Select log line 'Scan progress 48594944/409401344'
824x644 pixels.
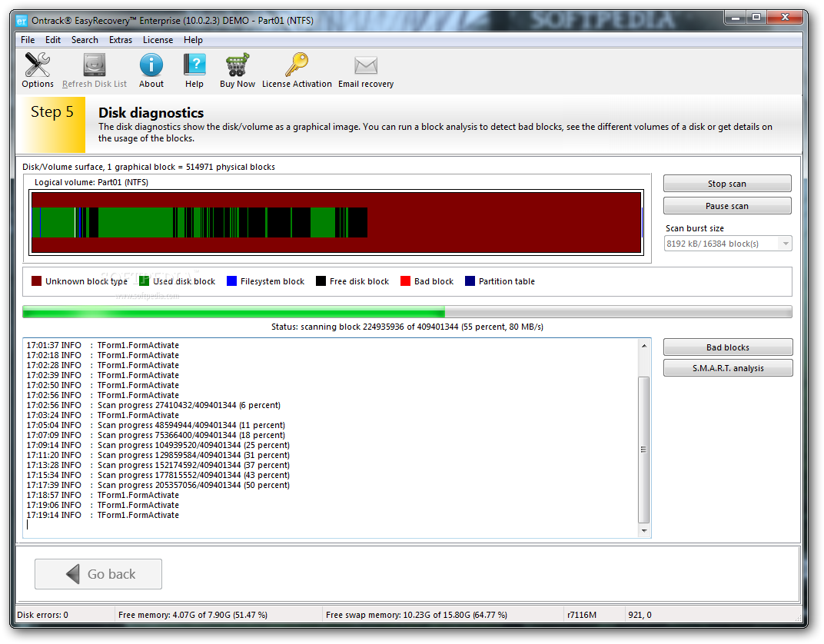[x=155, y=425]
